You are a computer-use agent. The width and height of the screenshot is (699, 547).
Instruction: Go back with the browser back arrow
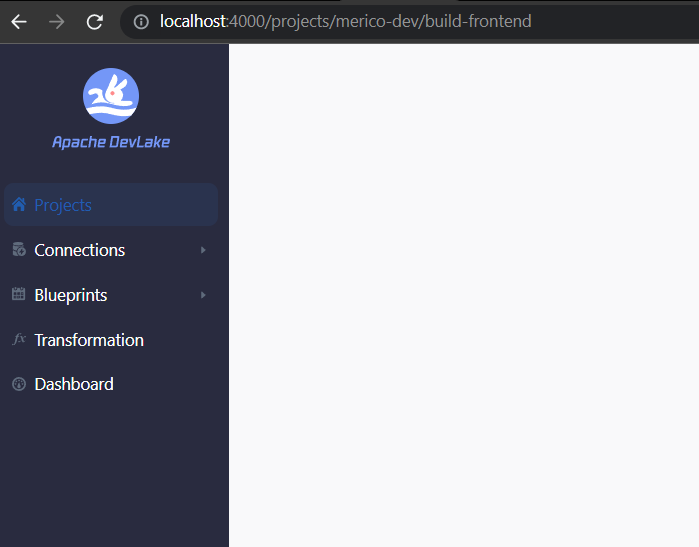tap(19, 21)
